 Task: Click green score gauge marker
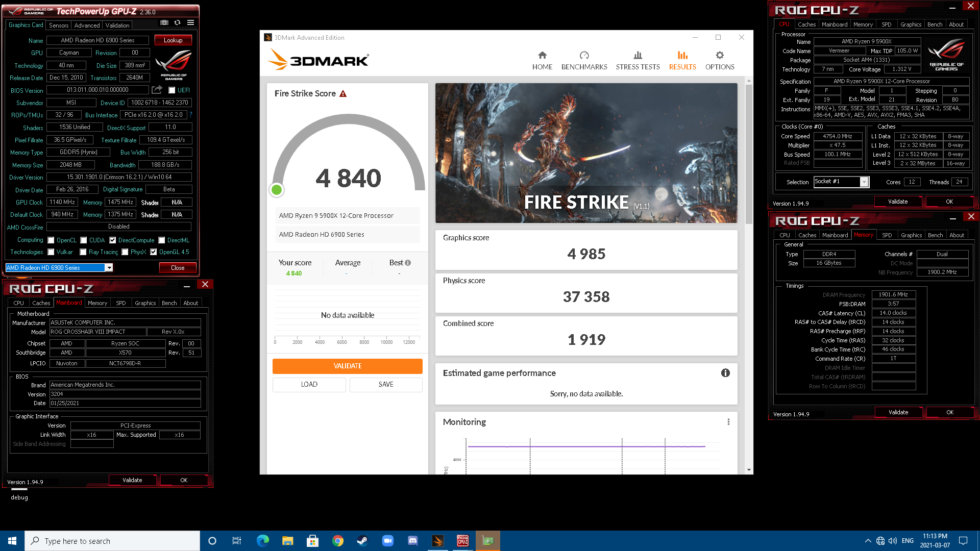277,190
